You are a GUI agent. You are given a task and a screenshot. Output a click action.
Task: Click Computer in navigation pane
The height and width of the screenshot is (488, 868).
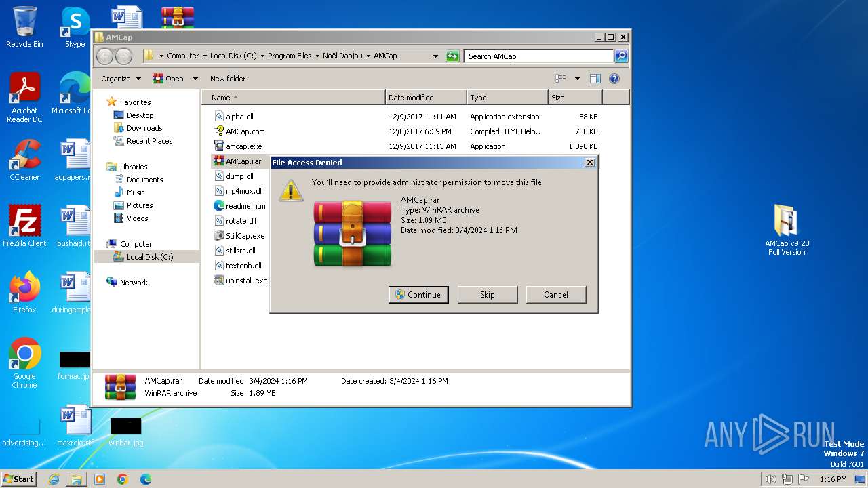[136, 244]
